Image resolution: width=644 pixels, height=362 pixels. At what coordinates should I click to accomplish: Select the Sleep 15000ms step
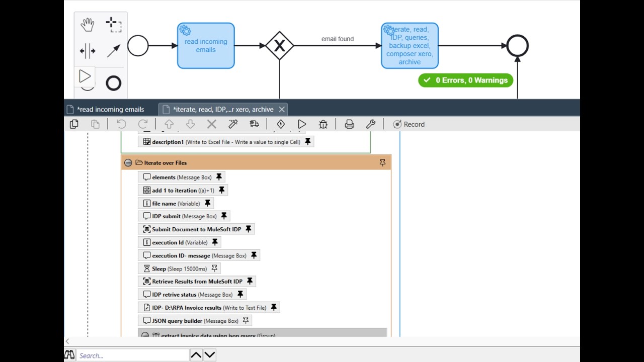(180, 268)
